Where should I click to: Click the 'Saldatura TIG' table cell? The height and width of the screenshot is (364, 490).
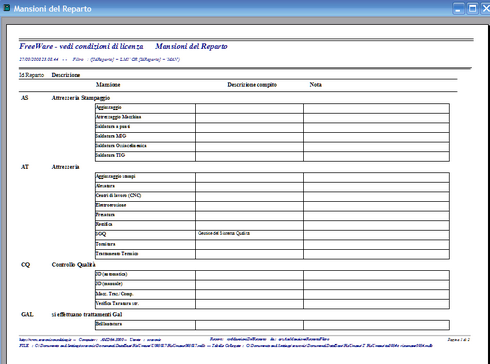click(145, 155)
